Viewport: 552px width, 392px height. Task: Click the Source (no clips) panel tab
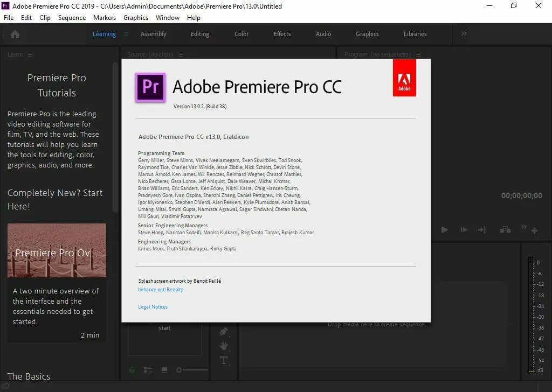pos(150,54)
